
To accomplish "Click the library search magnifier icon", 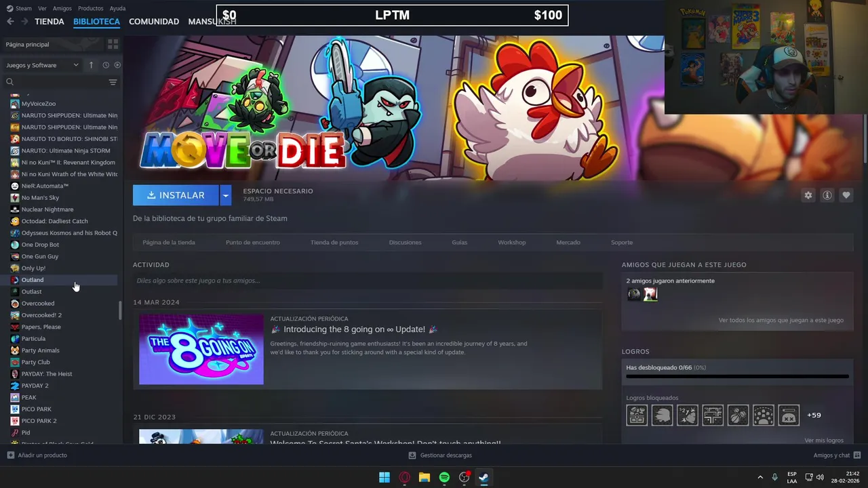I will [x=9, y=82].
